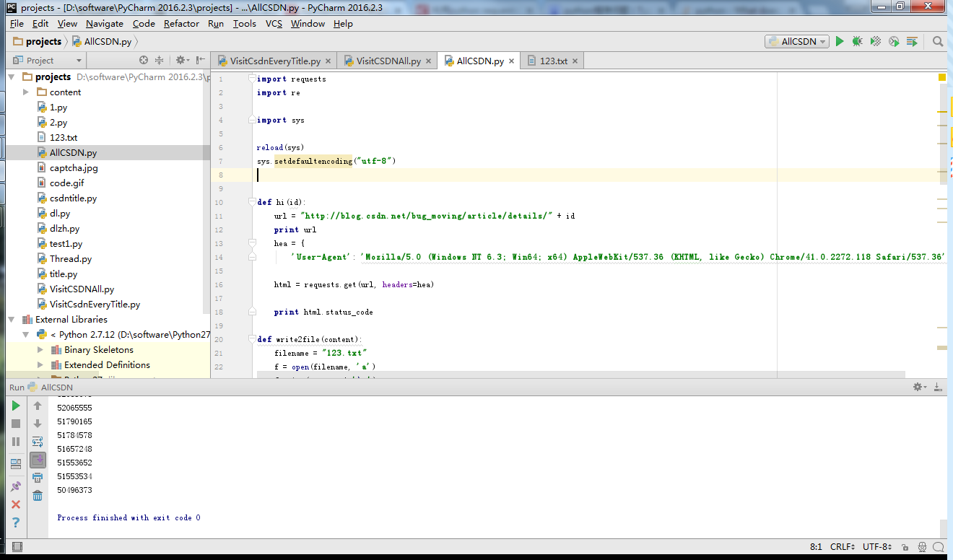Open help with the blue question mark

pos(16,522)
